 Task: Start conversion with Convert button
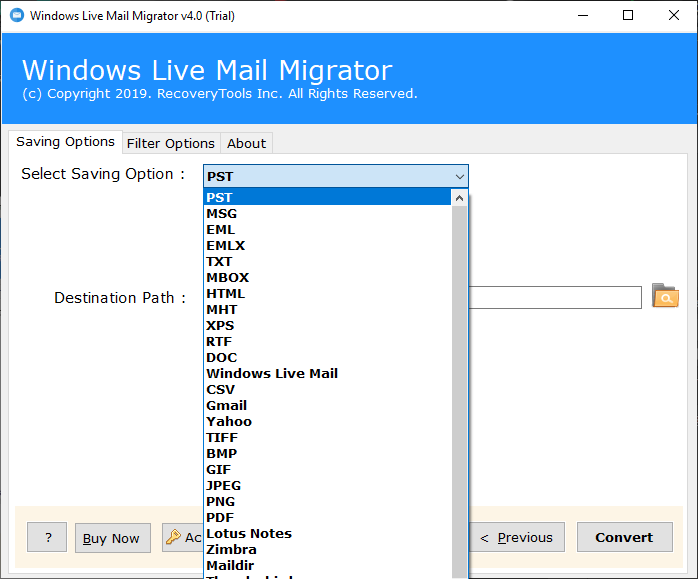[x=625, y=537]
